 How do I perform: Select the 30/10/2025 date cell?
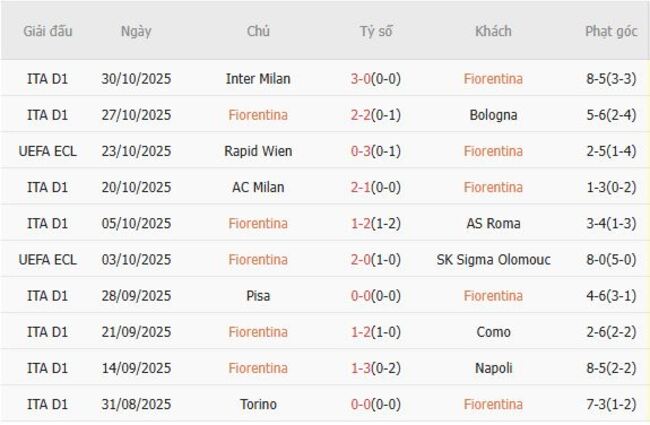(x=136, y=79)
